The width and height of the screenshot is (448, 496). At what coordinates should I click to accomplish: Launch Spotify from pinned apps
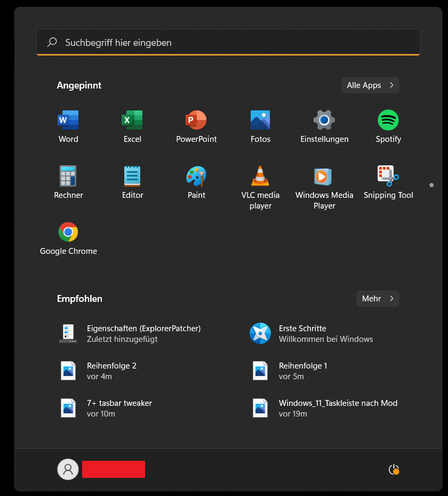pyautogui.click(x=388, y=121)
